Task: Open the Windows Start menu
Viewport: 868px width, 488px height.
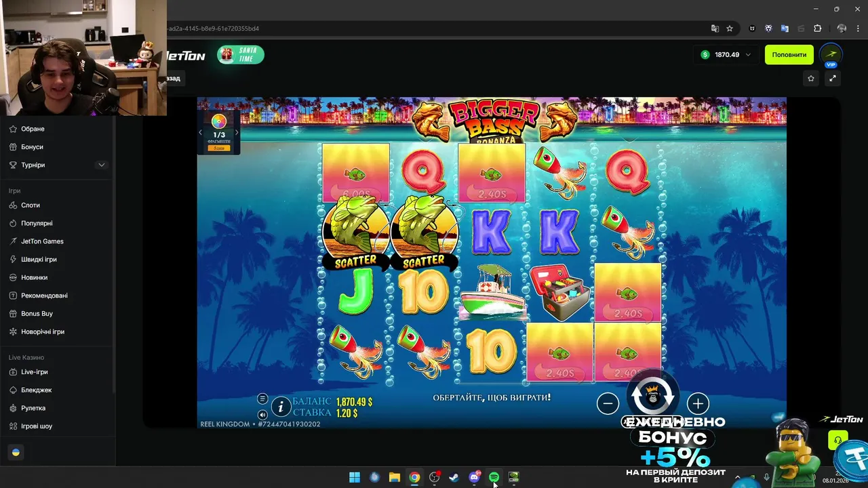Action: point(355,477)
